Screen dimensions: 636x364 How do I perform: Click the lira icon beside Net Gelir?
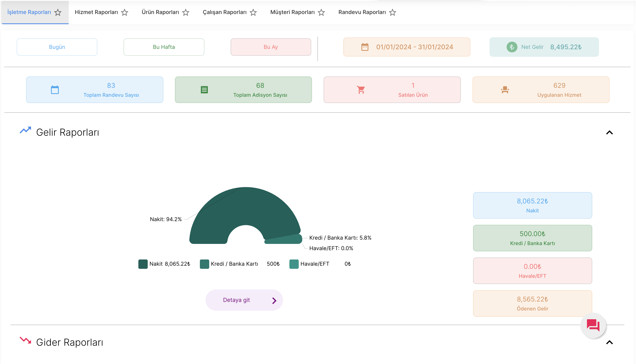(x=512, y=47)
